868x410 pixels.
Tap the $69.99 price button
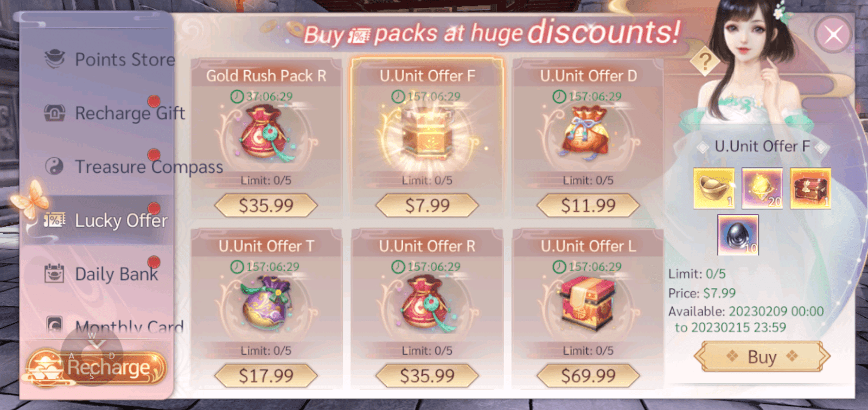588,375
